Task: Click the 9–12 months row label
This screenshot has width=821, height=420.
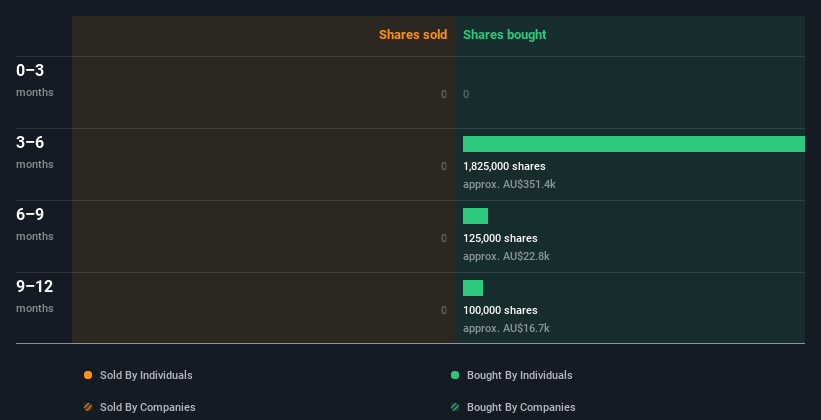Action: tap(35, 296)
